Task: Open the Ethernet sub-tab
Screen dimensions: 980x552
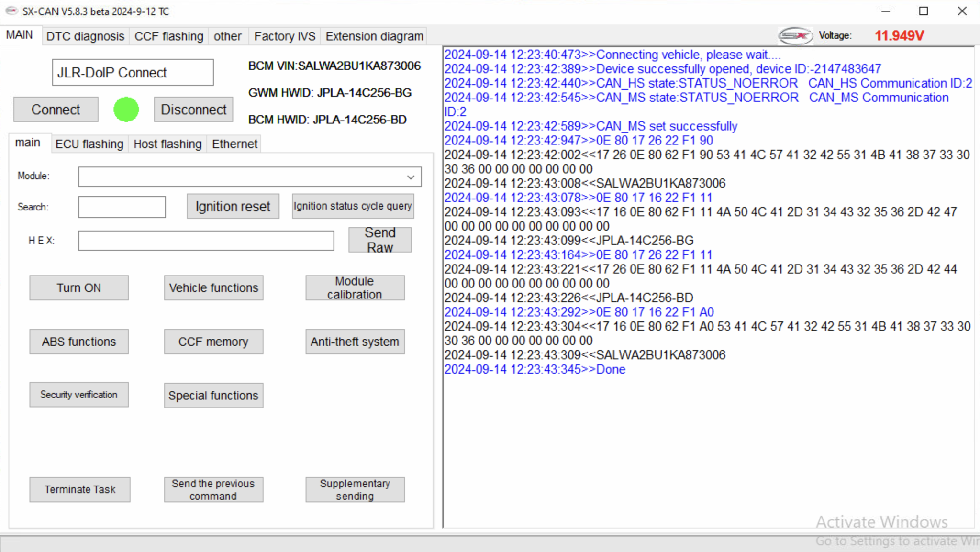Action: (234, 144)
